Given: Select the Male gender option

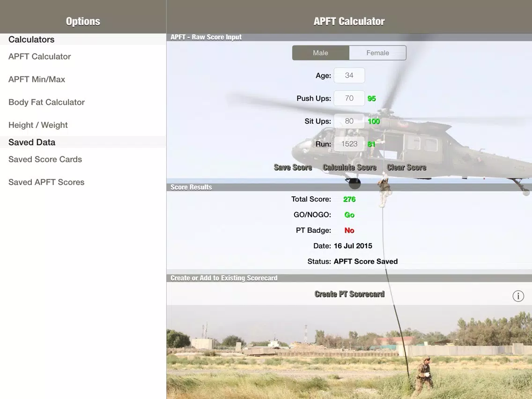Looking at the screenshot, I should [x=321, y=53].
